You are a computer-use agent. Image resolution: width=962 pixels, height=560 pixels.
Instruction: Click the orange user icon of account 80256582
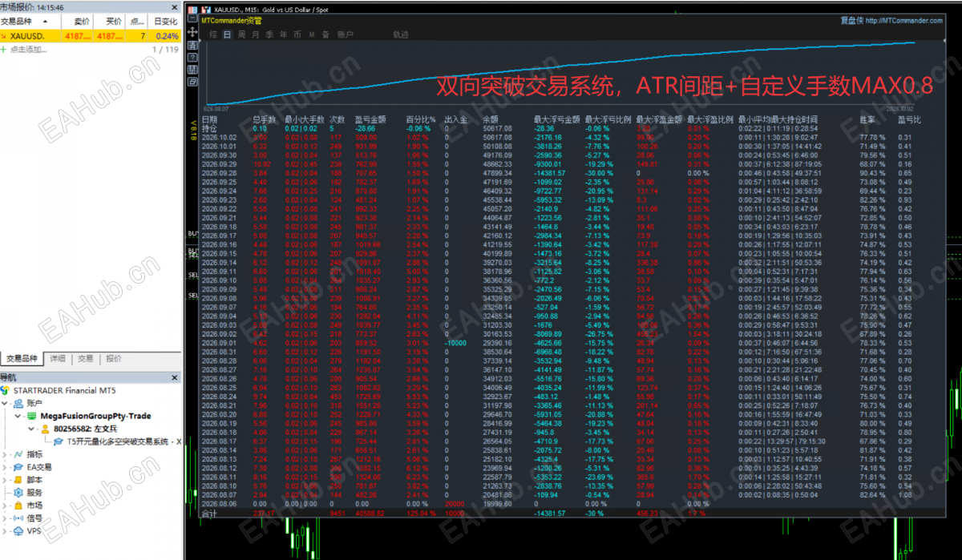pyautogui.click(x=46, y=429)
